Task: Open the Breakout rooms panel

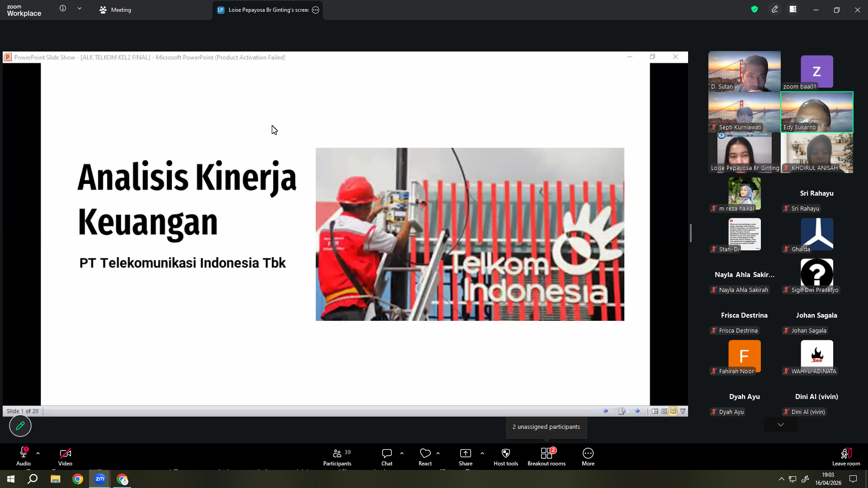Action: [x=547, y=456]
